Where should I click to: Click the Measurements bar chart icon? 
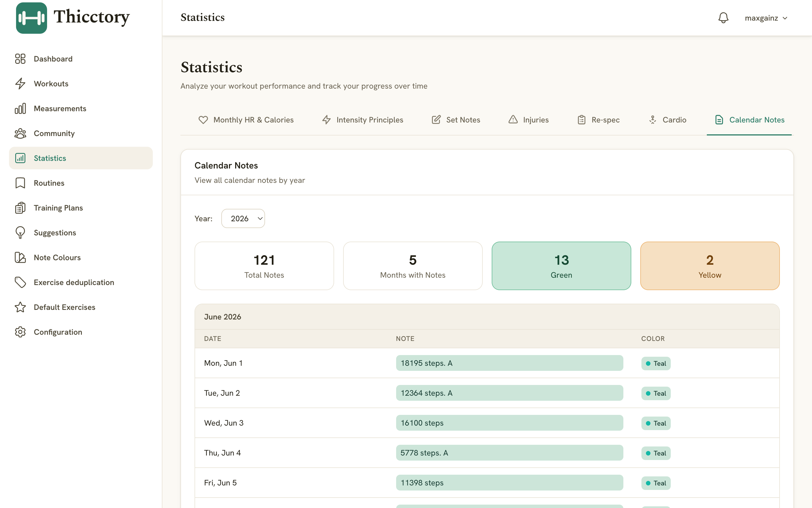(20, 109)
